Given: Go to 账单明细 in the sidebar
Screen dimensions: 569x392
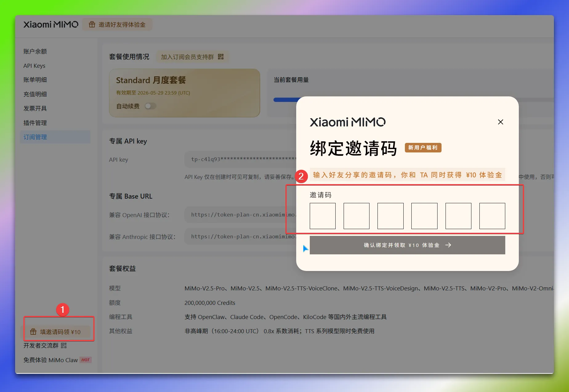Looking at the screenshot, I should coord(35,80).
